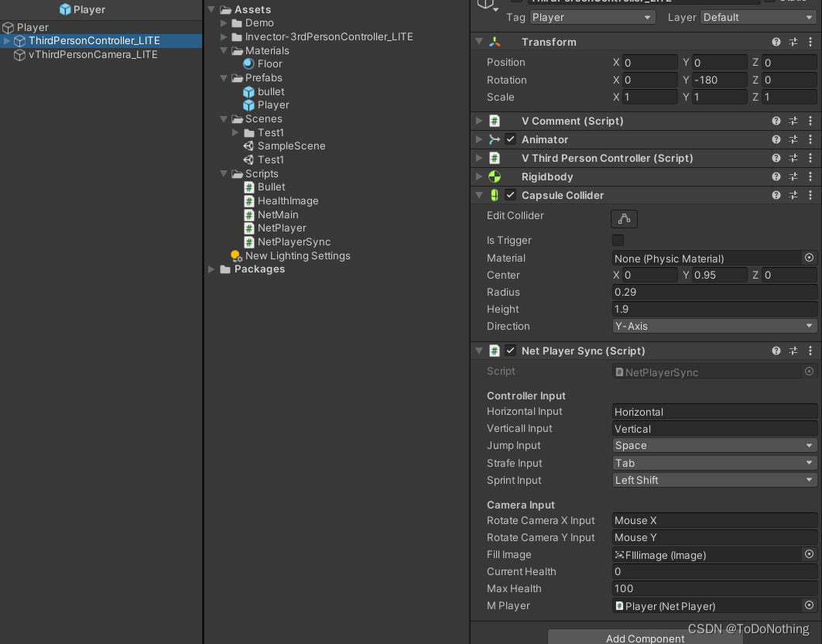Expand the Packages folder
The image size is (822, 644).
point(212,269)
